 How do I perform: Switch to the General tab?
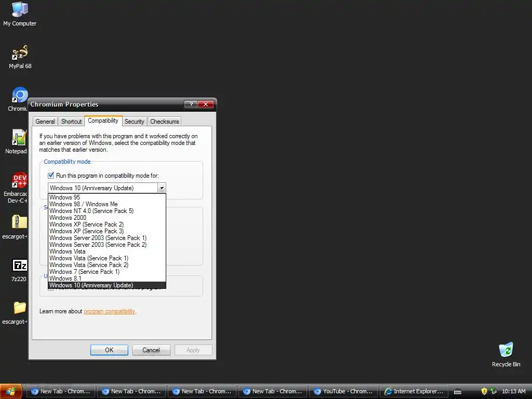(x=45, y=122)
